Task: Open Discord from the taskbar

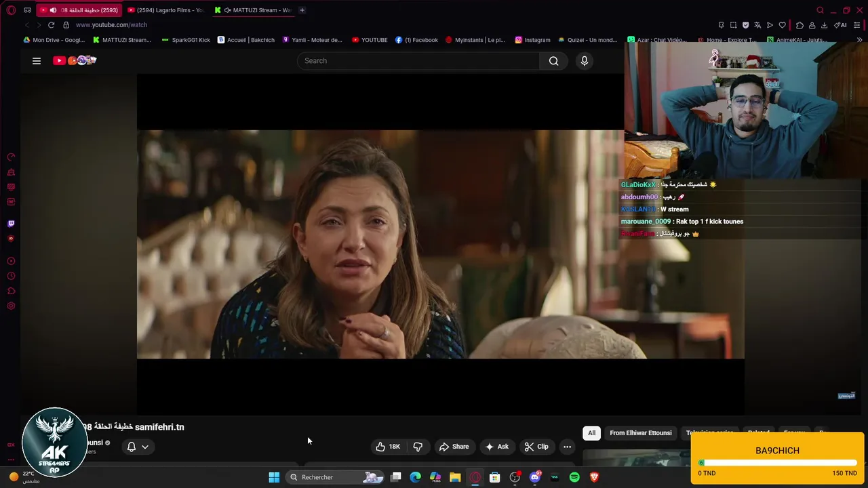Action: (535, 477)
